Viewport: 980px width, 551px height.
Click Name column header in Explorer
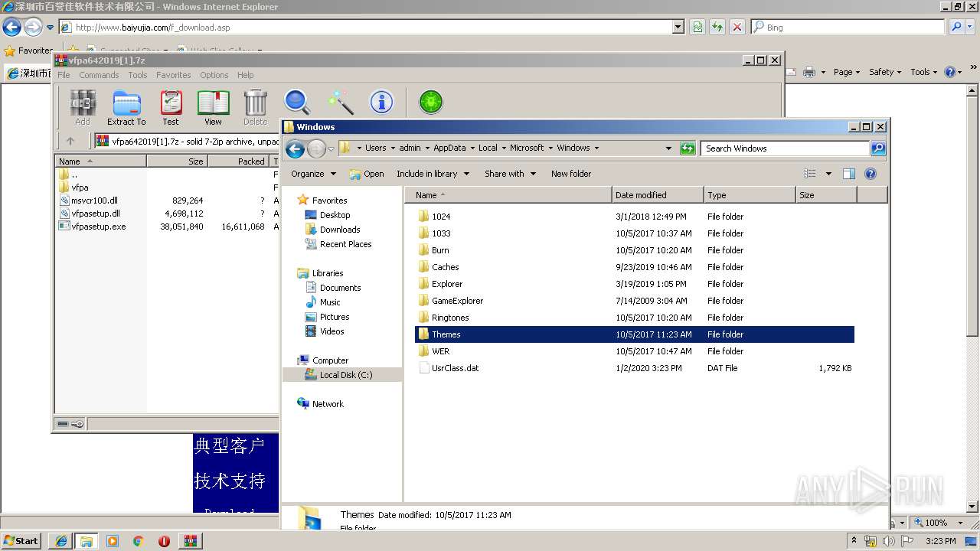508,195
